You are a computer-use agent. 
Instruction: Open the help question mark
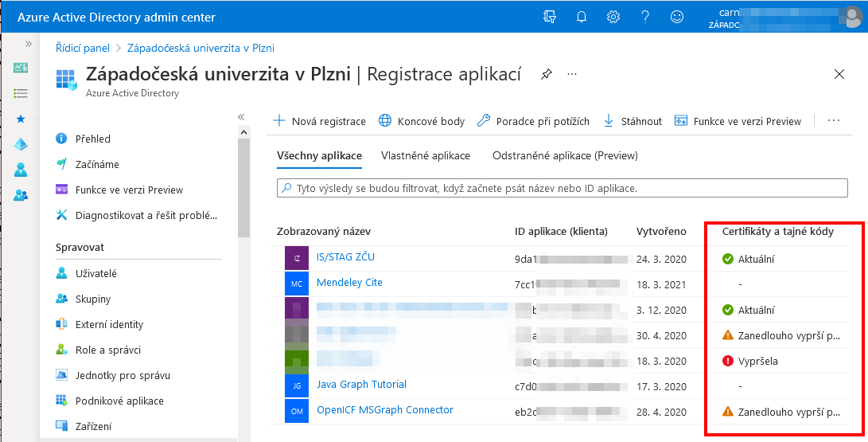click(645, 18)
